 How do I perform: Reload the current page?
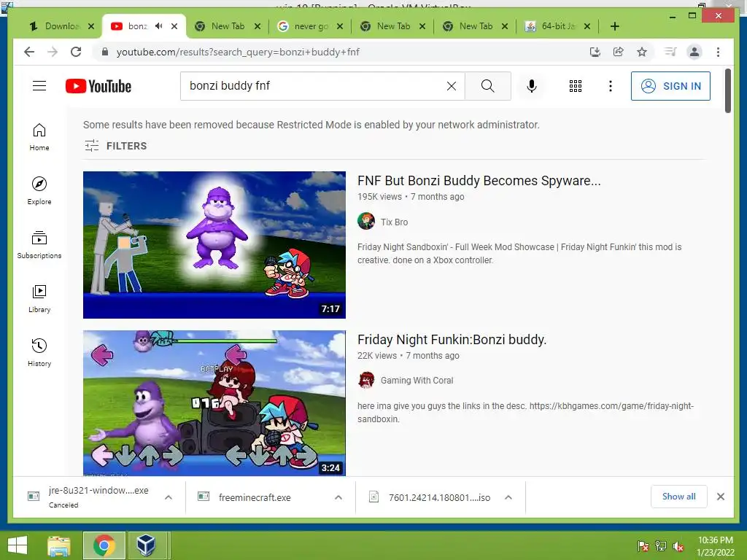click(76, 52)
